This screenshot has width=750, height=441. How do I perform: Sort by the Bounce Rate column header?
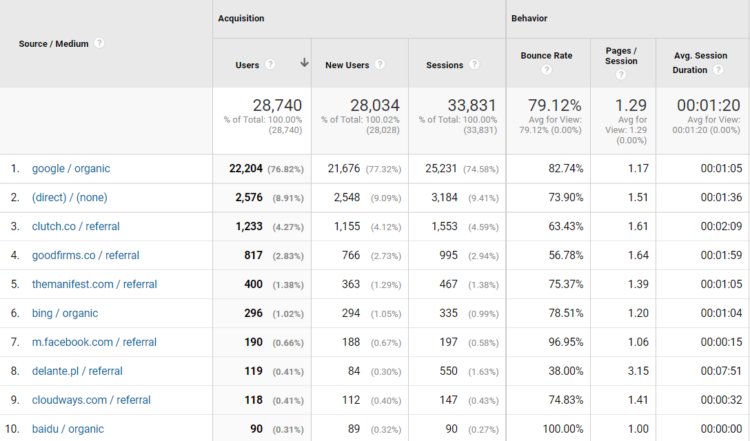coord(546,55)
